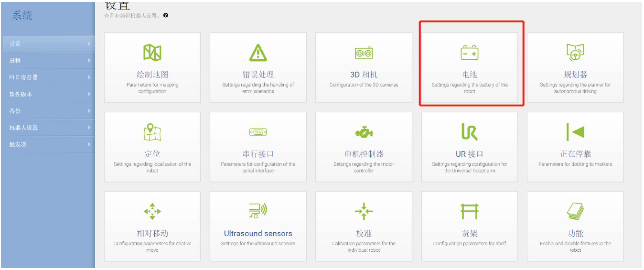The height and width of the screenshot is (270, 644).
Task: Click the steering wheel planner icon
Action: (575, 52)
